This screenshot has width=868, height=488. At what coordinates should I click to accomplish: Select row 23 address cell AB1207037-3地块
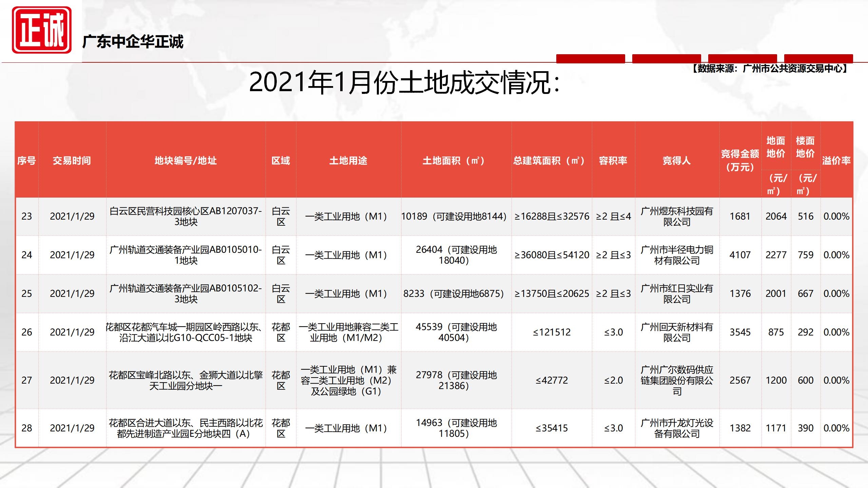[186, 216]
